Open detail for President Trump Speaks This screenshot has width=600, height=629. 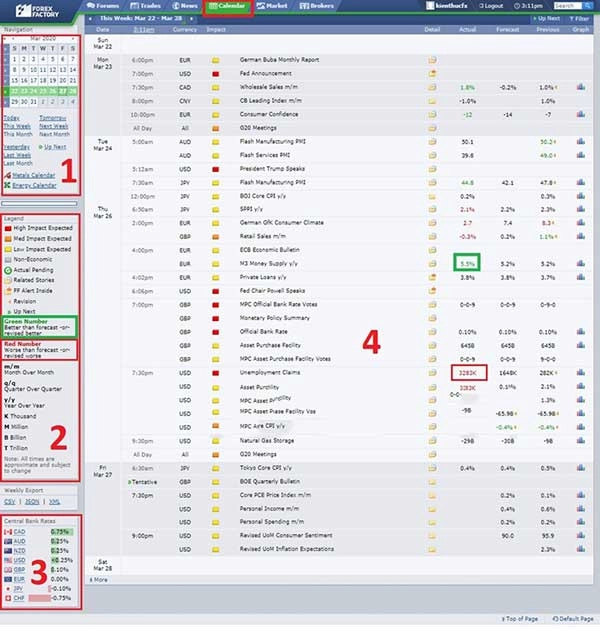point(432,169)
